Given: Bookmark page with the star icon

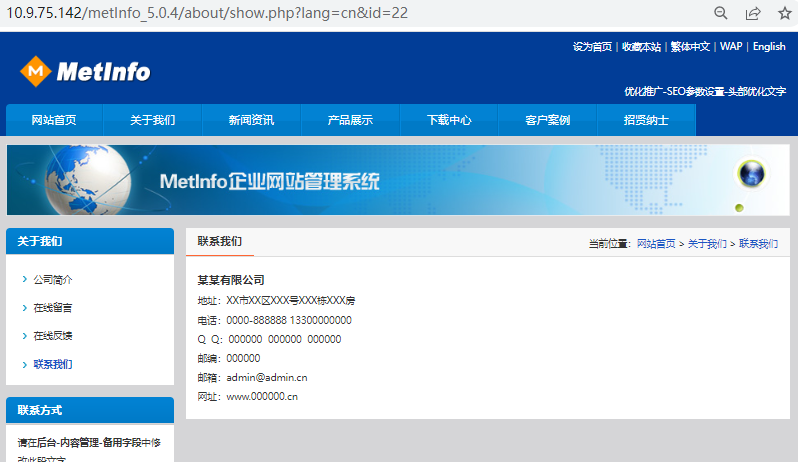Looking at the screenshot, I should [785, 13].
